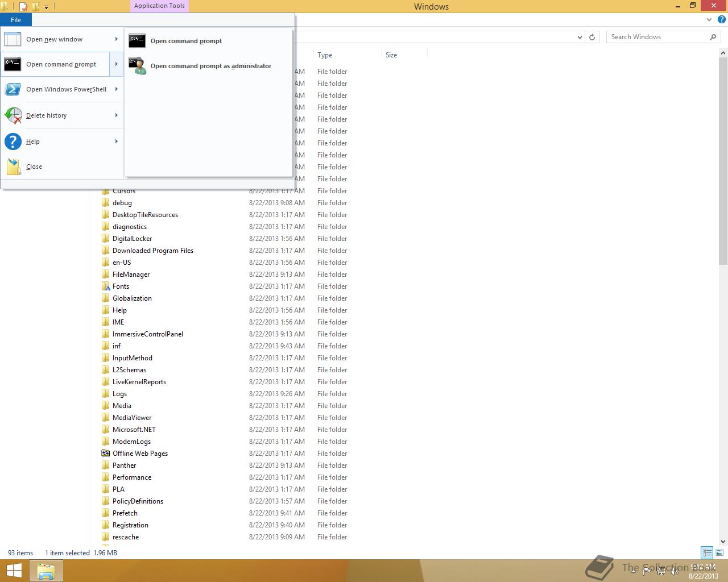The image size is (728, 582).
Task: Click vertical scrollbar up arrow
Action: tap(723, 53)
